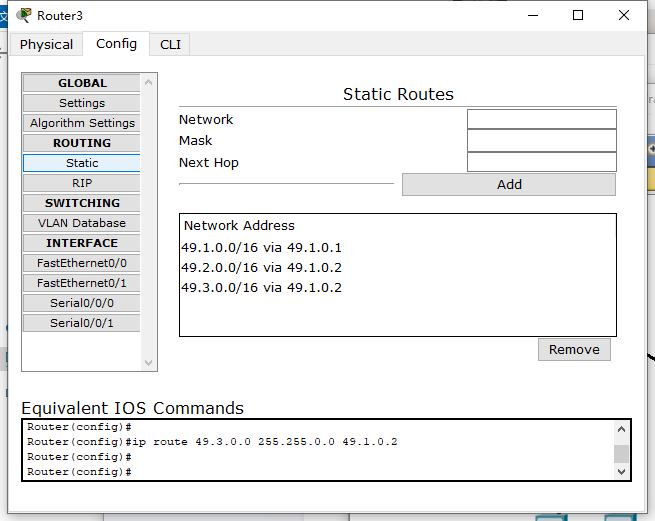Open VLAN Database settings
The height and width of the screenshot is (521, 655).
[x=82, y=223]
